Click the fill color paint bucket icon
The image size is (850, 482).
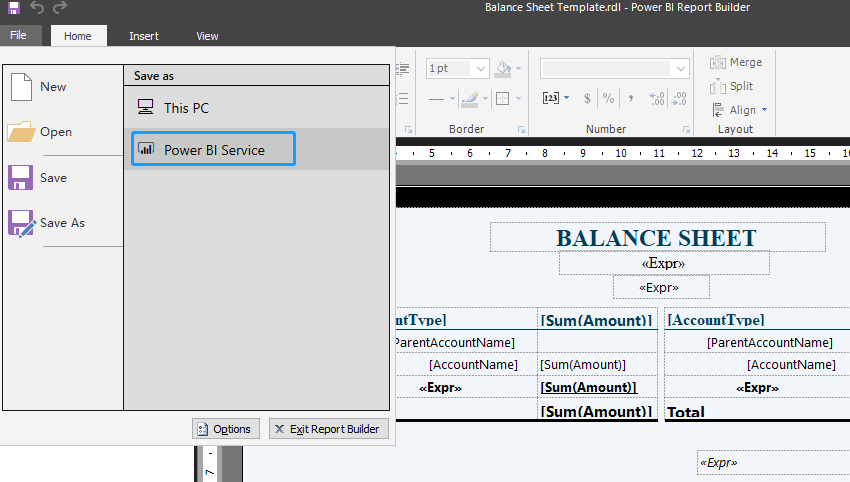504,68
